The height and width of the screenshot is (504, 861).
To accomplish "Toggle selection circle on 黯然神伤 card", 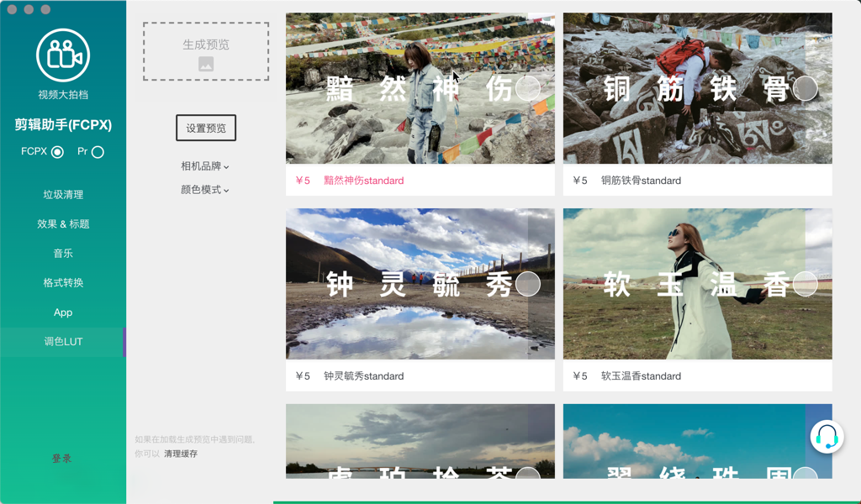I will pos(528,88).
